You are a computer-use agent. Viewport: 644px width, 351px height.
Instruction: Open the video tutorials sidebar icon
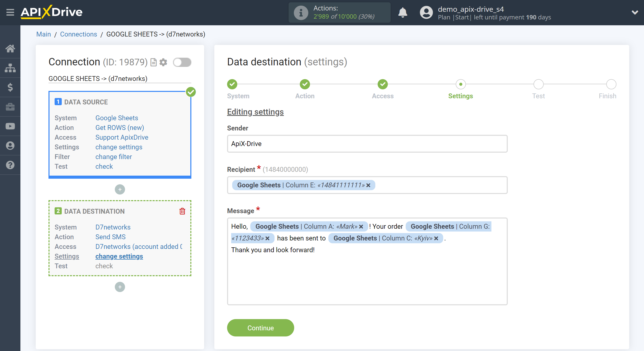10,126
